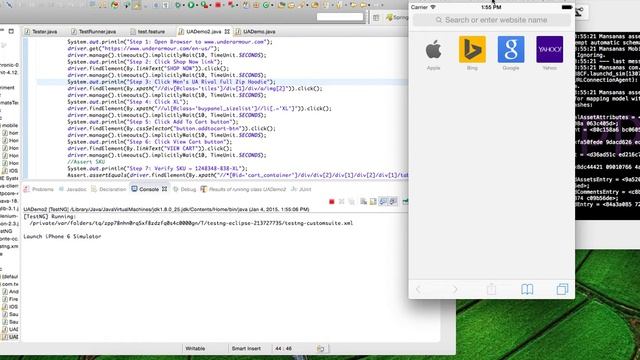Click the Quick Access field in Eclipse toolbar

point(340,17)
